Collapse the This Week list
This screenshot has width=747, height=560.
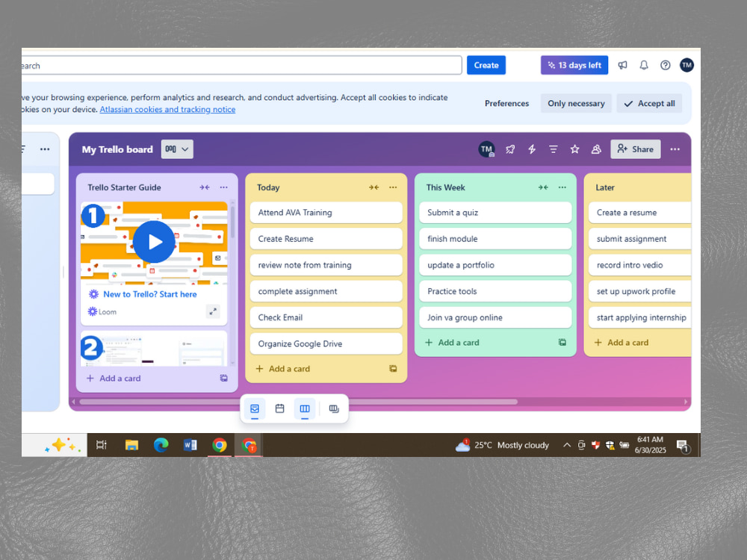[543, 187]
